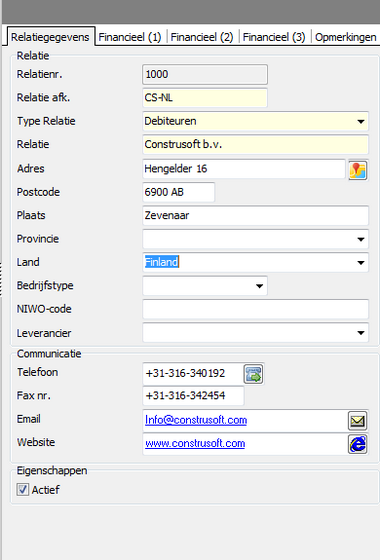Click the Relatie field with Construsoft b.v.

point(255,144)
